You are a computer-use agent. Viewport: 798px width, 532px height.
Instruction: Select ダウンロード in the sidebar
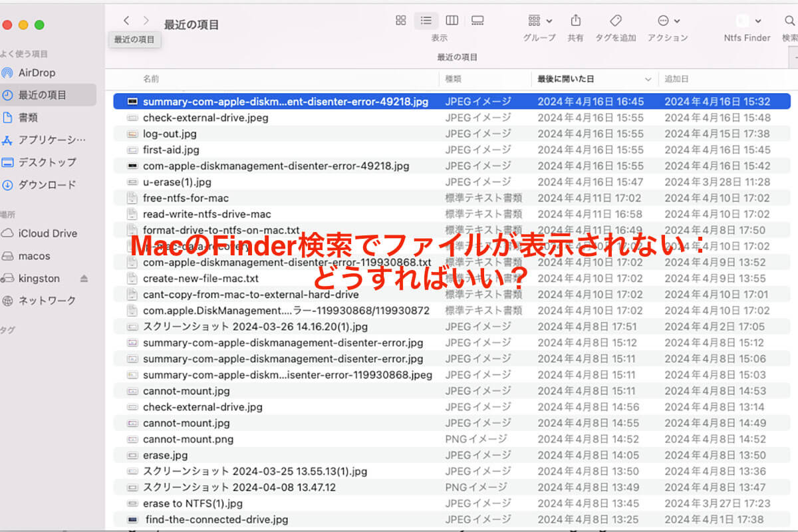43,184
